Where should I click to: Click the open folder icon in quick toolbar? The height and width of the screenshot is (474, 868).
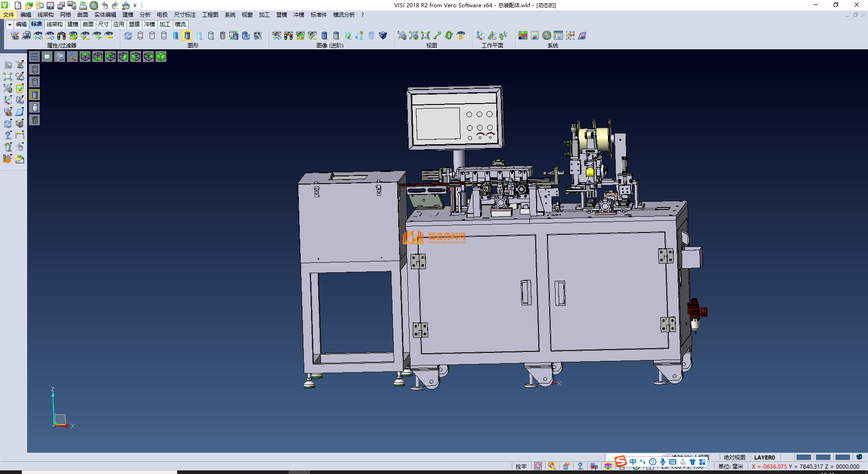point(28,5)
